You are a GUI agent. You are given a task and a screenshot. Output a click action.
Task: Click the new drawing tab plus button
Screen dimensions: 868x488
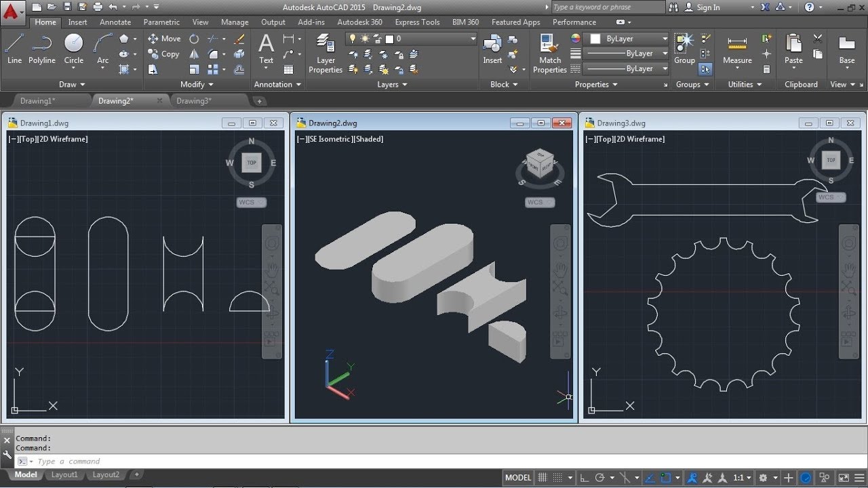pos(258,101)
